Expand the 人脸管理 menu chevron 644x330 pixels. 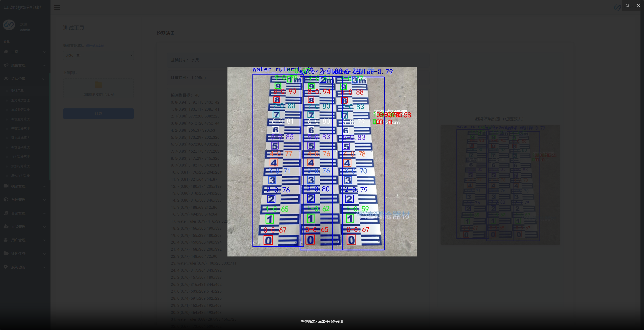[x=44, y=227]
